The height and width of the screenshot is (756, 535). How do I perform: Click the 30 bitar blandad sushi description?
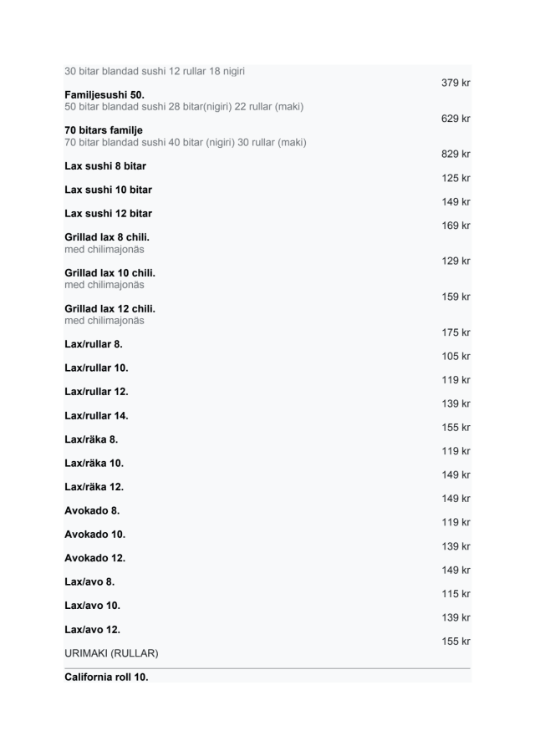tap(155, 71)
